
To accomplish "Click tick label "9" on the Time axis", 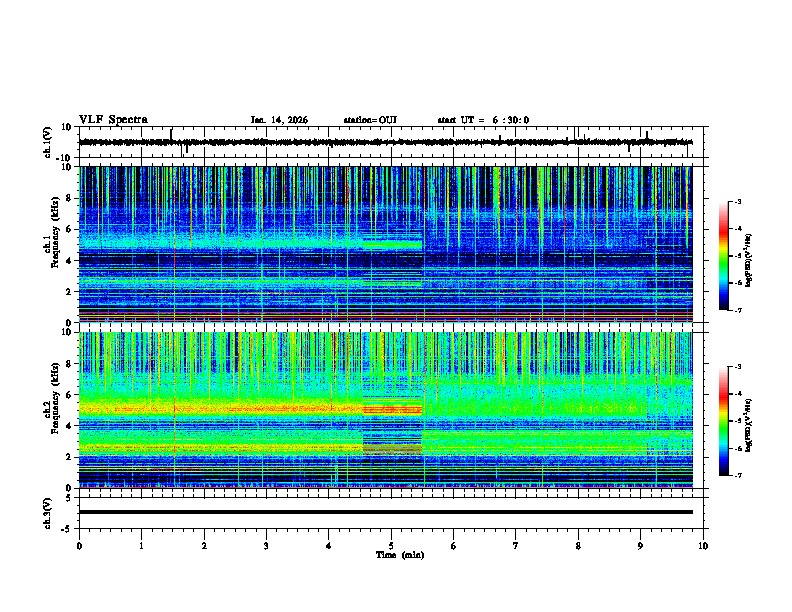I will (x=640, y=546).
